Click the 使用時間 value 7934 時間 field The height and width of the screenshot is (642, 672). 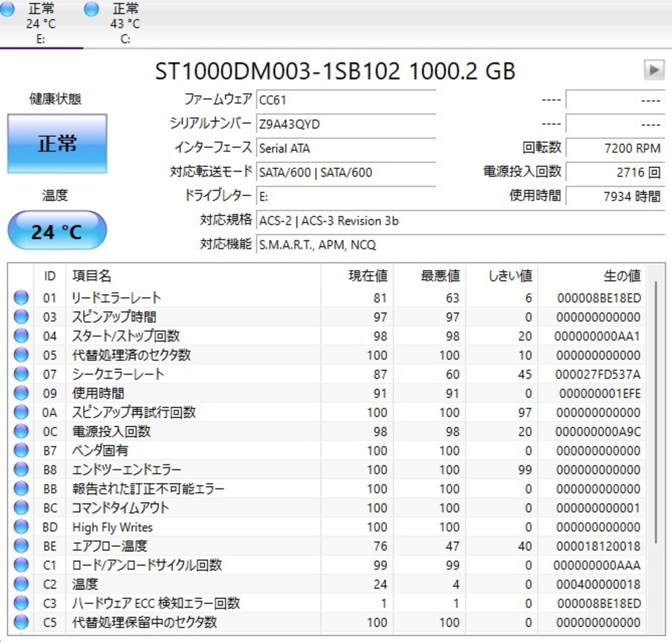click(614, 196)
